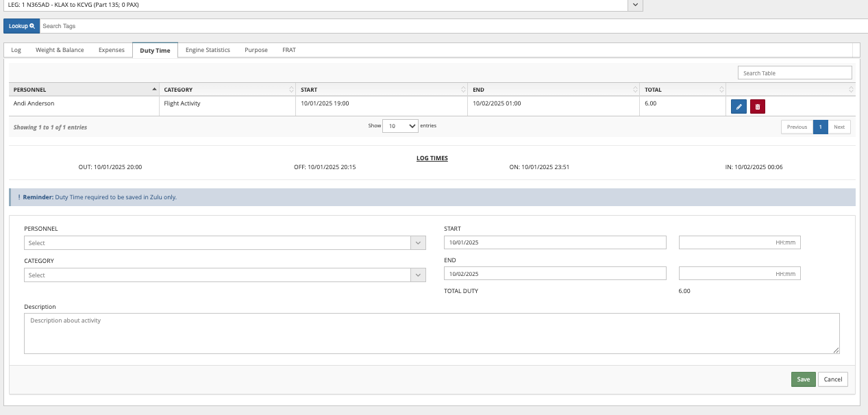Save the duty time entry

click(x=803, y=379)
